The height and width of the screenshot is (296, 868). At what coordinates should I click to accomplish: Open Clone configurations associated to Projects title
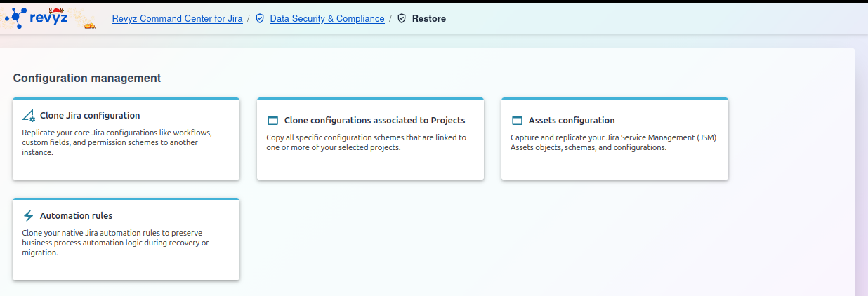point(374,121)
